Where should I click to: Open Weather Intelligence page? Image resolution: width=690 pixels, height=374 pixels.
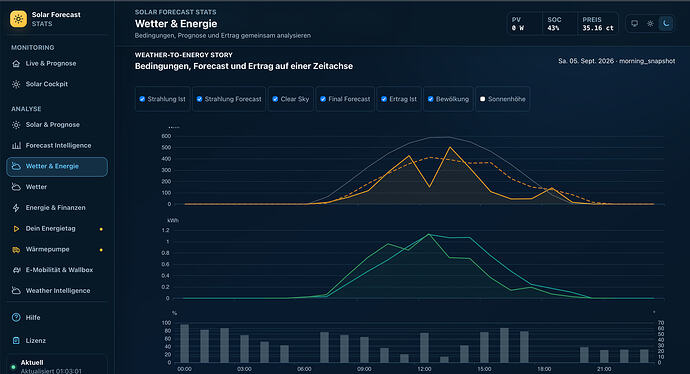click(x=57, y=290)
